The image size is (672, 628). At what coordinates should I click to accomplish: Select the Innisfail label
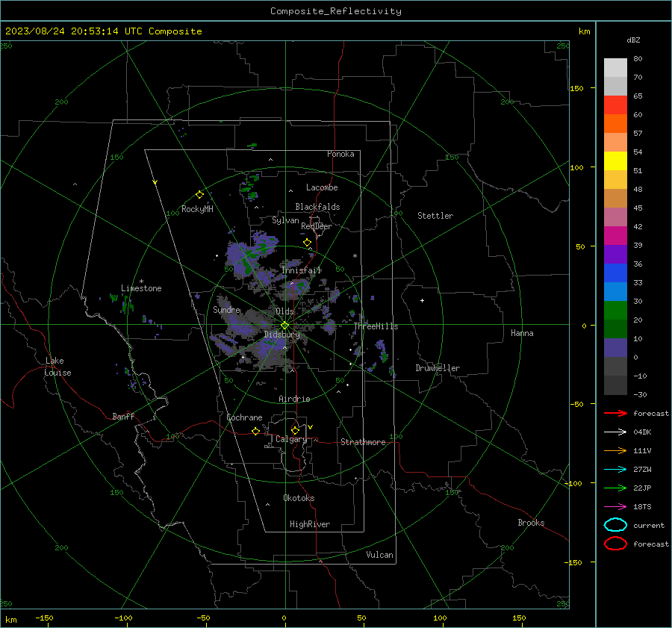click(x=302, y=270)
